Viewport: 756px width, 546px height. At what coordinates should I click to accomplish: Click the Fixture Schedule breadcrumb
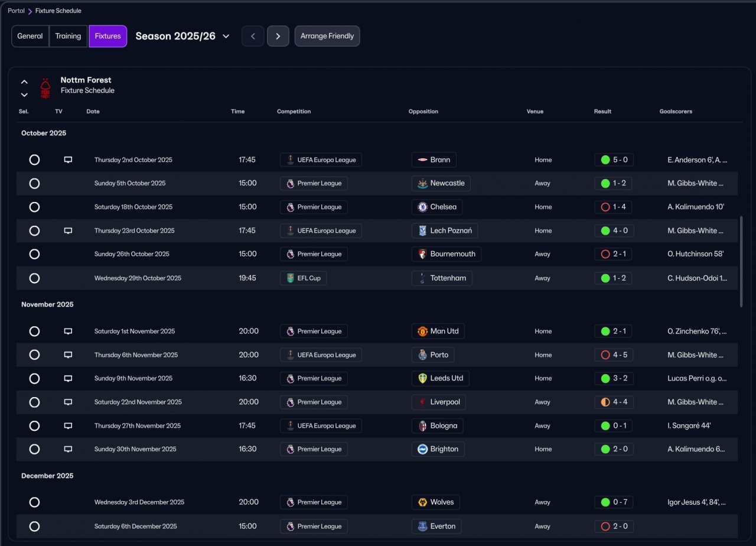coord(58,11)
